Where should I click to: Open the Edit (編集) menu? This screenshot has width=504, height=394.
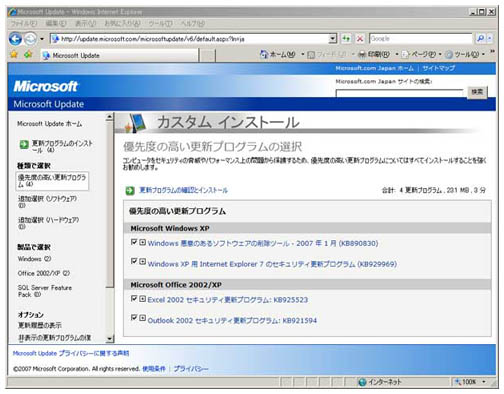[x=56, y=24]
